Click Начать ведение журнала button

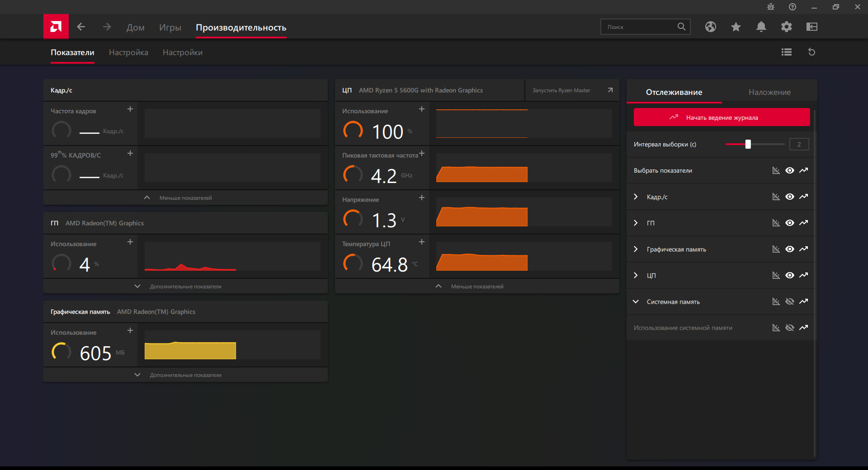(722, 117)
